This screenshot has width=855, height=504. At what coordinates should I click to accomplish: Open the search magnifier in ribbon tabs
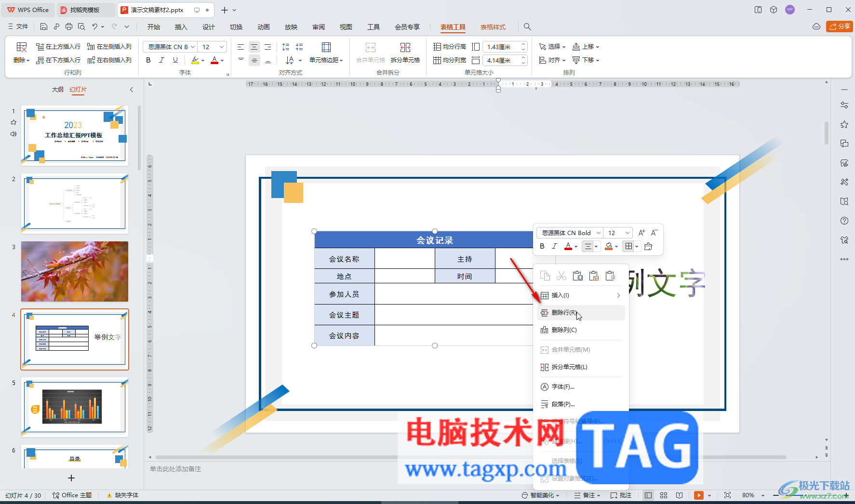click(527, 27)
